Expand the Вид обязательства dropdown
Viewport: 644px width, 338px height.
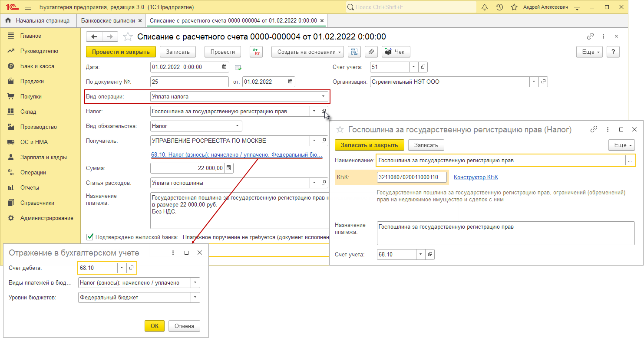click(237, 126)
